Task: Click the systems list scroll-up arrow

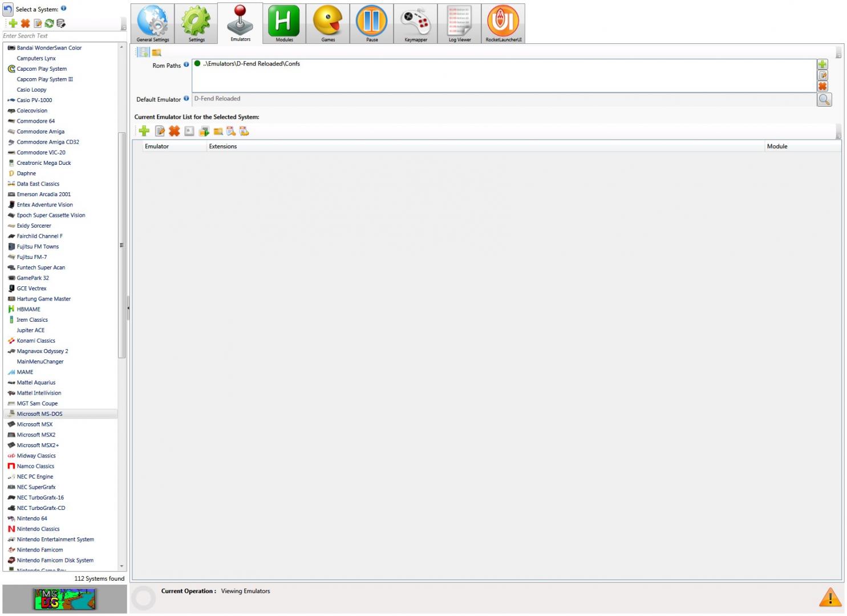Action: coord(121,47)
